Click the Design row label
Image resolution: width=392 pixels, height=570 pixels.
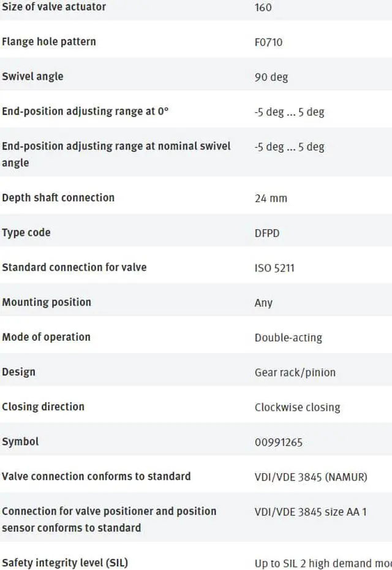pos(18,372)
